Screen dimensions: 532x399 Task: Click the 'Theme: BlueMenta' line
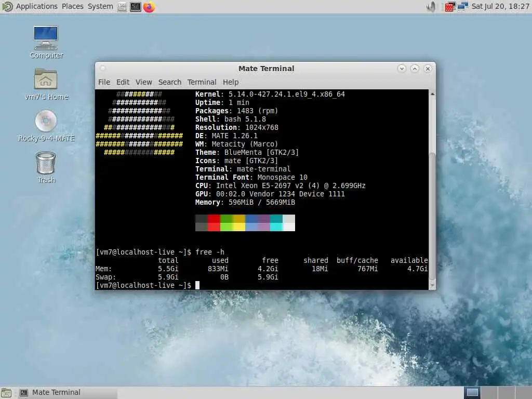(247, 152)
